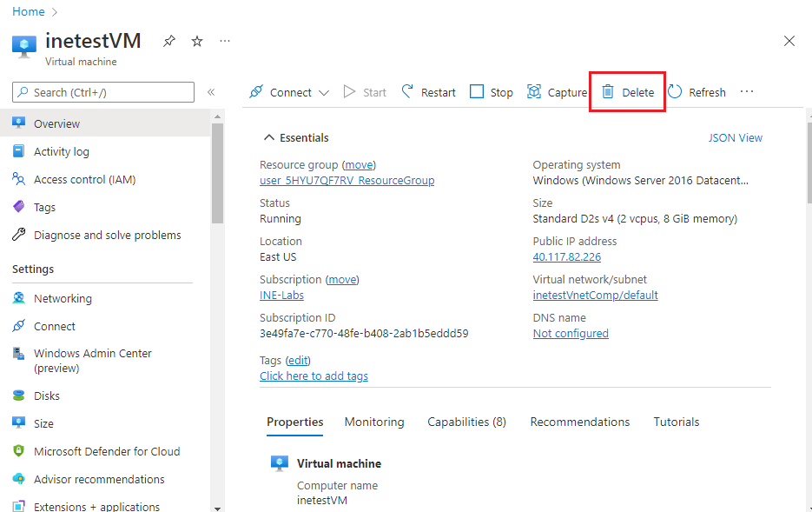Click the Delete trash icon in toolbar
This screenshot has width=812, height=512.
[x=609, y=92]
